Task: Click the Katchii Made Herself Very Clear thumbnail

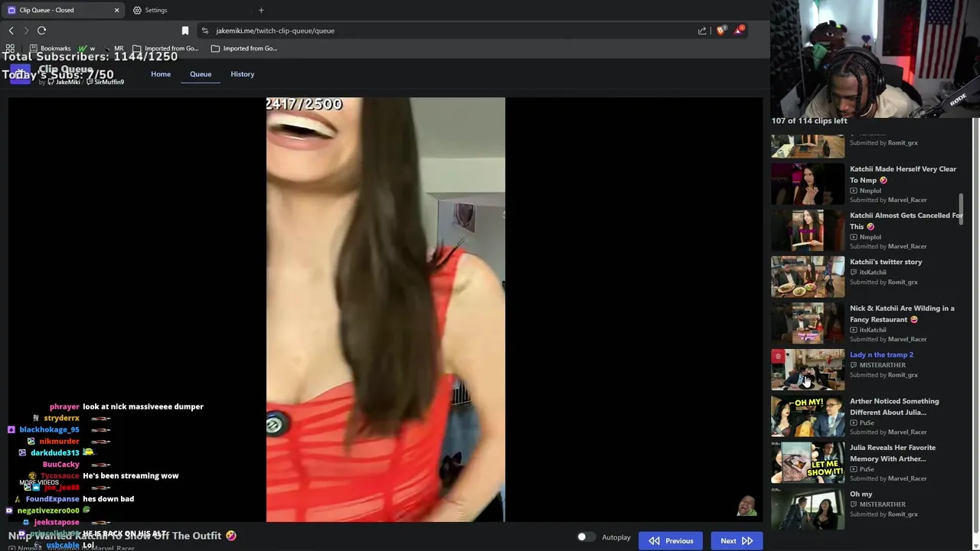Action: click(808, 184)
